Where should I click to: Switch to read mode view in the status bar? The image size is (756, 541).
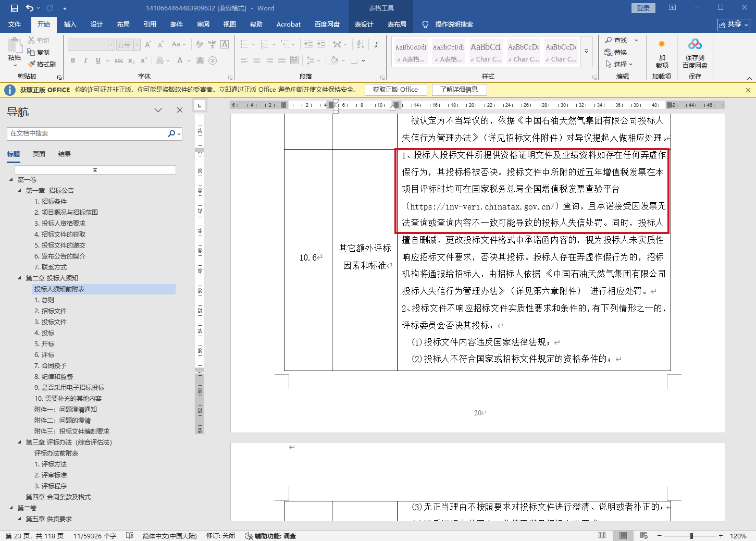click(x=602, y=536)
